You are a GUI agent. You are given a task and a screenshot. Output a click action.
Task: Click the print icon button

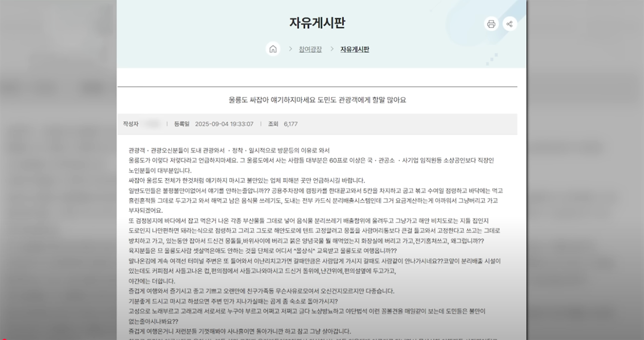point(491,24)
